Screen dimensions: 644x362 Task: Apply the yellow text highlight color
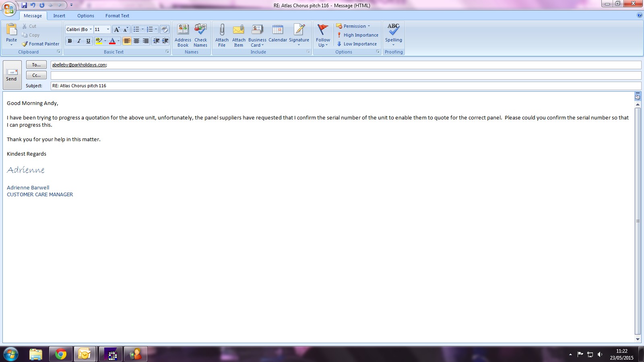click(99, 41)
